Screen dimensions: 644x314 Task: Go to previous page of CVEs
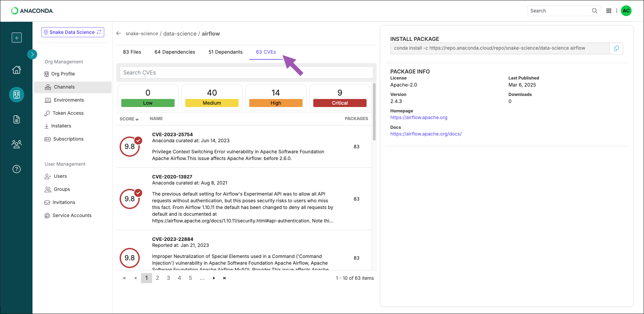pos(135,278)
